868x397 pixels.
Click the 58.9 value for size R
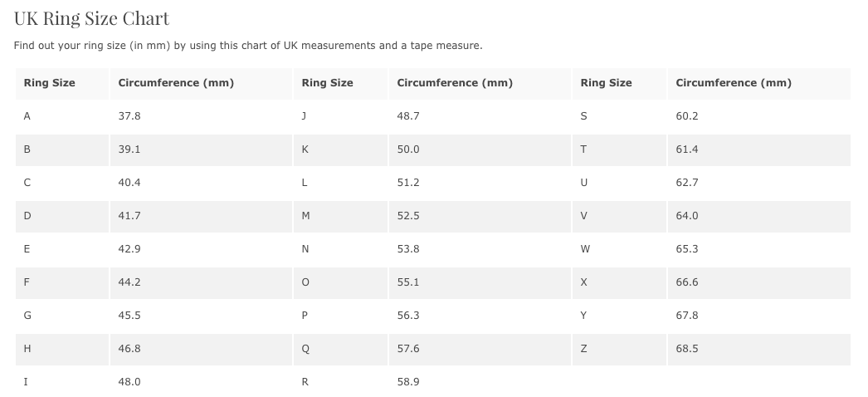tap(408, 382)
